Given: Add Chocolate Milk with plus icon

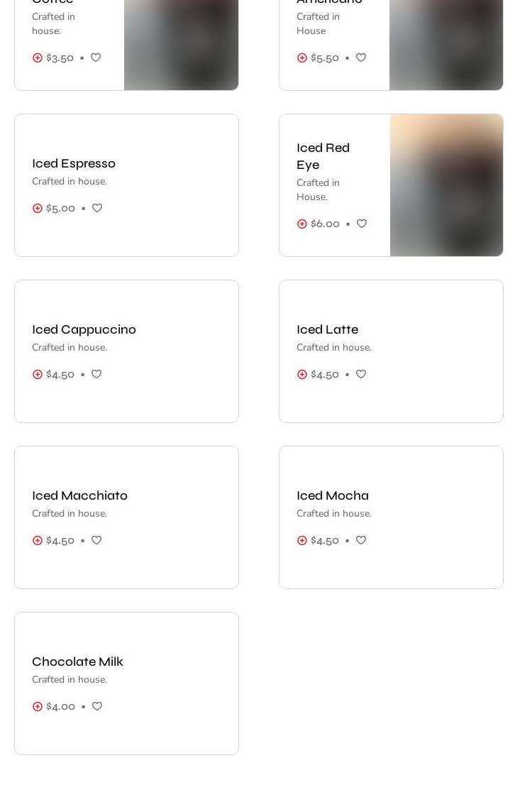Looking at the screenshot, I should pos(38,707).
